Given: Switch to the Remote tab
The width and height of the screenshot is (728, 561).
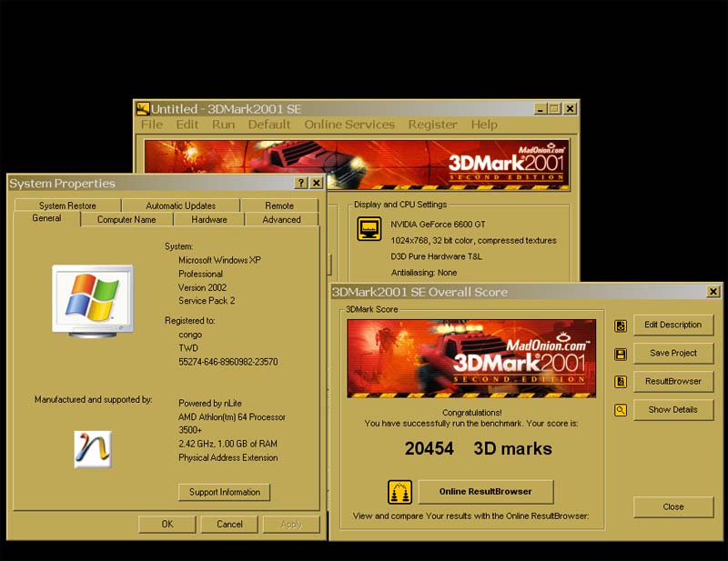Looking at the screenshot, I should [x=279, y=205].
